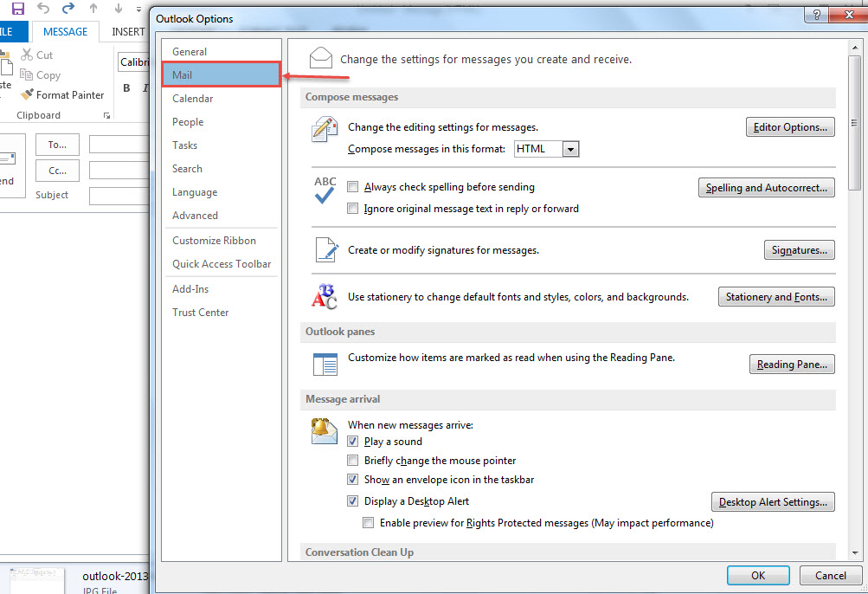Screen dimensions: 868x594
Task: Uncheck the Play a sound checkbox
Action: [x=352, y=441]
